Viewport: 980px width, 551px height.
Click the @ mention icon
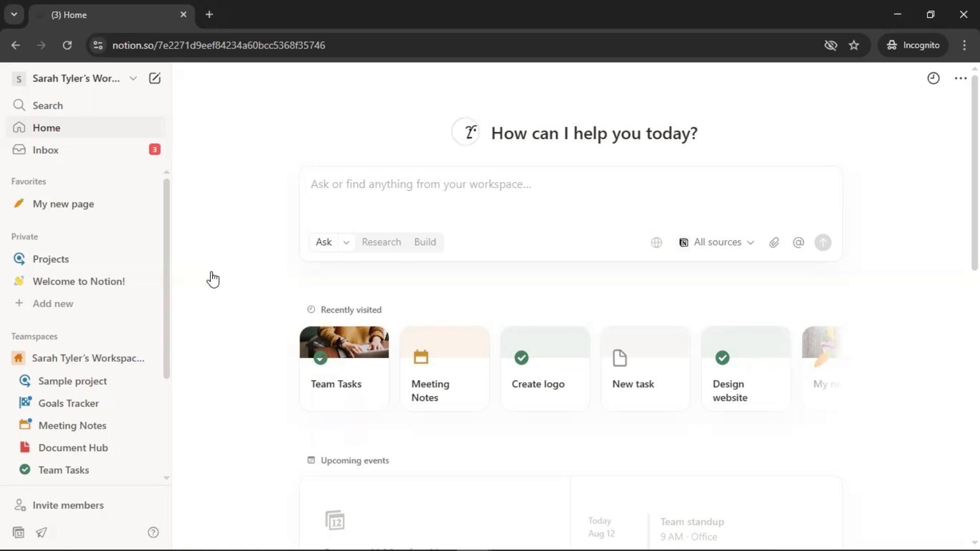[798, 242]
